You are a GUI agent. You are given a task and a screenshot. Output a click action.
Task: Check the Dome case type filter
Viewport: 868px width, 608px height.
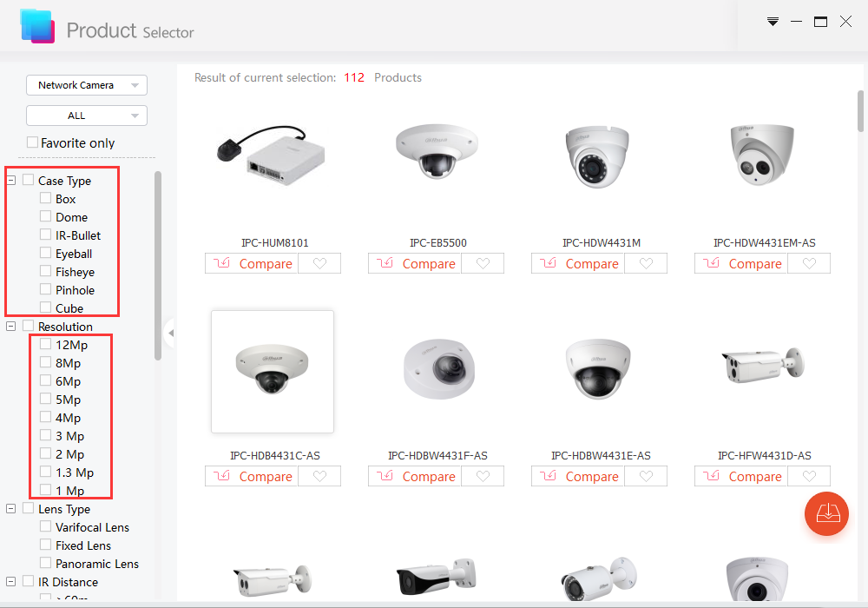click(45, 216)
